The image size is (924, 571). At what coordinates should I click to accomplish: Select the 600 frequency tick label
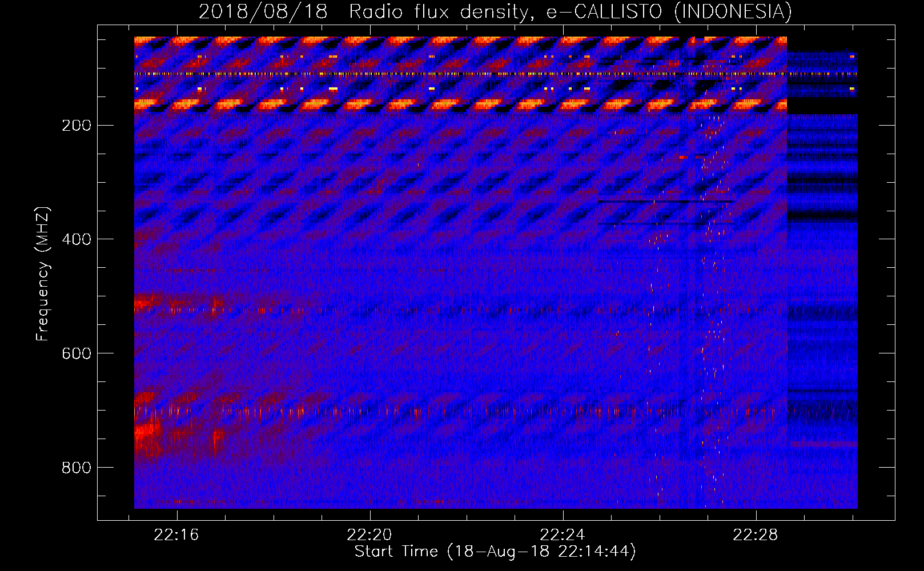(77, 353)
